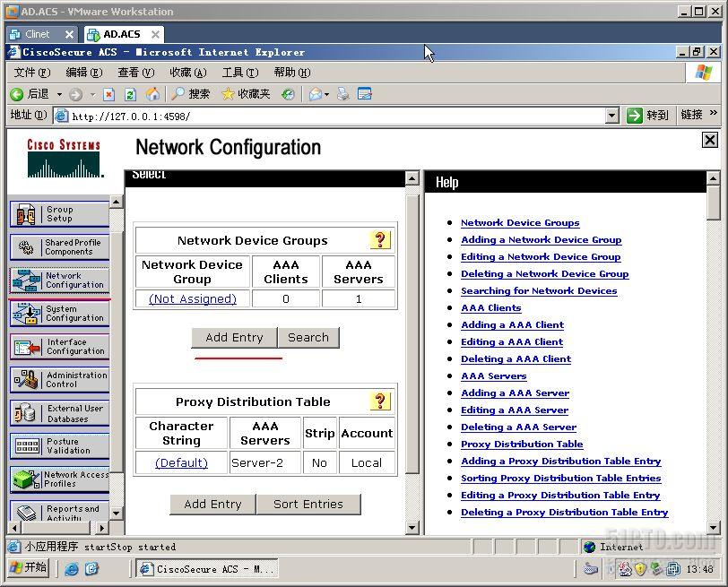The width and height of the screenshot is (728, 587).
Task: Open the (Default) proxy entry link
Action: pos(181,462)
